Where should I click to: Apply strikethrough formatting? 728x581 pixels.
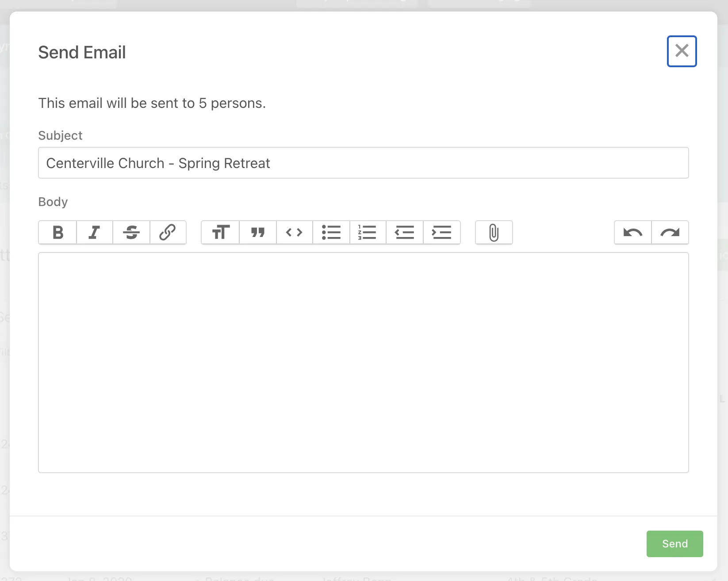point(131,232)
